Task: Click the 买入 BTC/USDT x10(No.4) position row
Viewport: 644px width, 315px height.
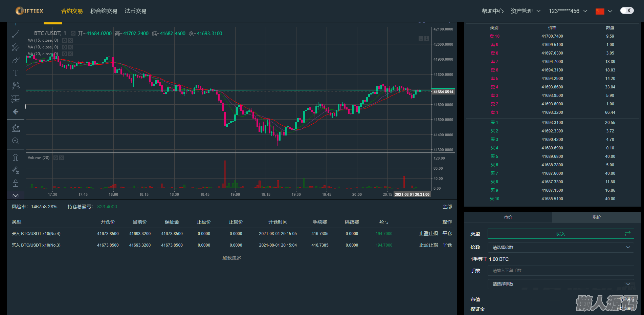Action: (x=232, y=234)
